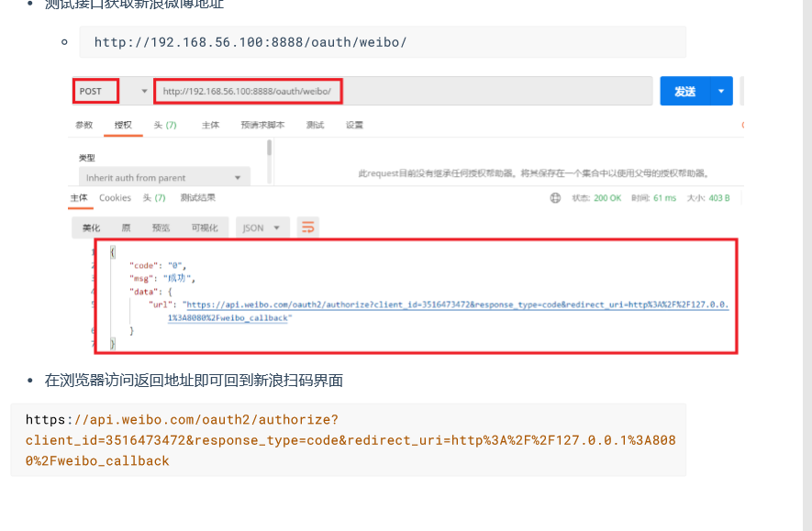Choose the 预览 preview view
Viewport: 812px width, 531px height.
(161, 227)
